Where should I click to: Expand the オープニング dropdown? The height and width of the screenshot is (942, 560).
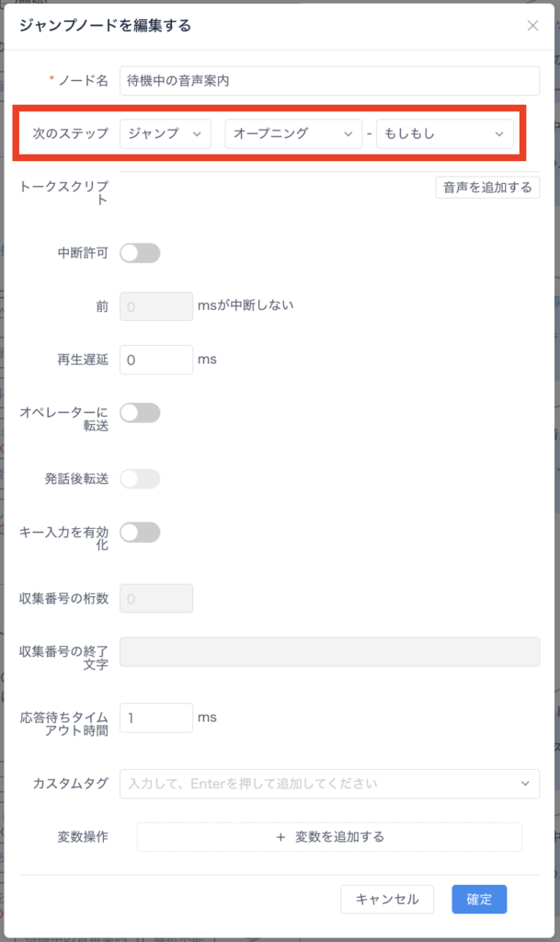[x=292, y=133]
